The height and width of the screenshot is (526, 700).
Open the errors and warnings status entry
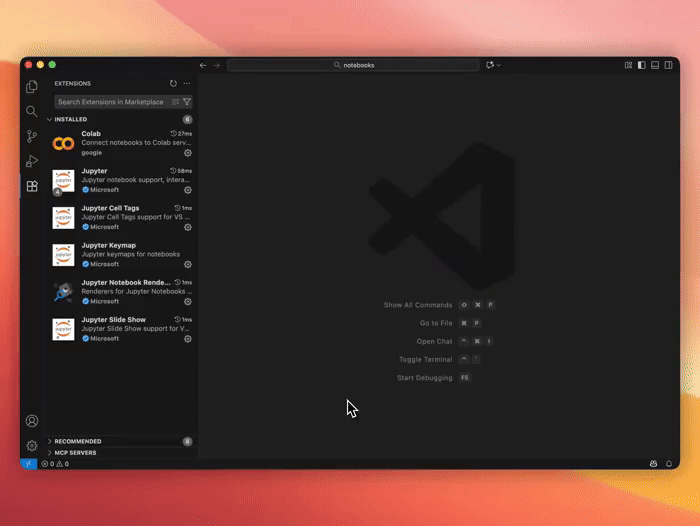(55, 463)
